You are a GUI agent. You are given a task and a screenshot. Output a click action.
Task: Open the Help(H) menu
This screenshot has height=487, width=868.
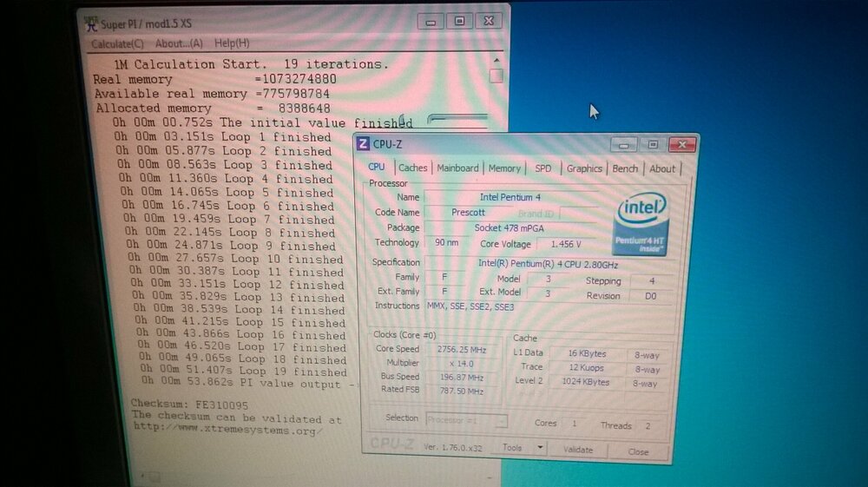pos(232,43)
